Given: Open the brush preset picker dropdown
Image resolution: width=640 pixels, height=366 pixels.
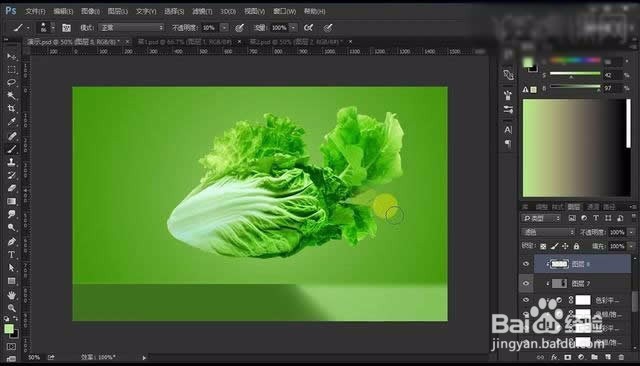Looking at the screenshot, I should [52, 28].
